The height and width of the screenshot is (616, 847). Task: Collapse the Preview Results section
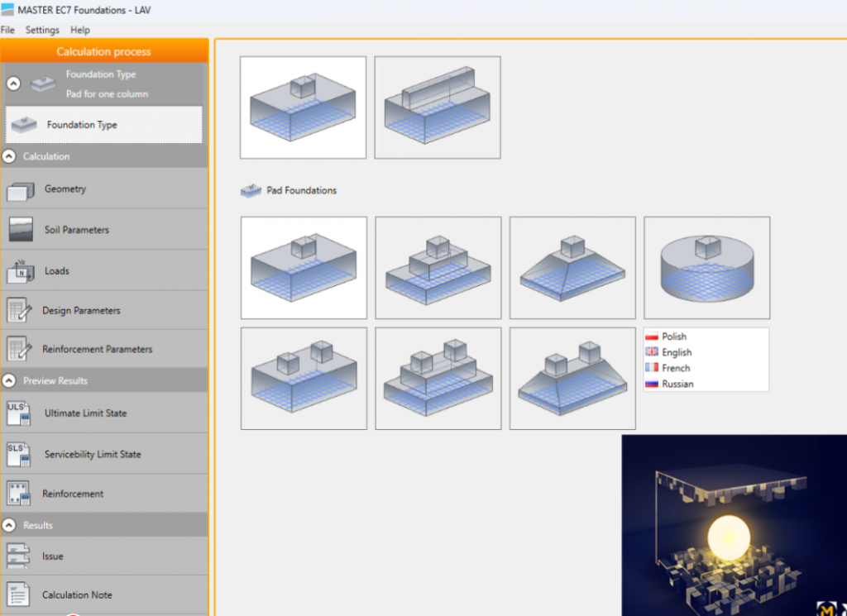tap(10, 381)
